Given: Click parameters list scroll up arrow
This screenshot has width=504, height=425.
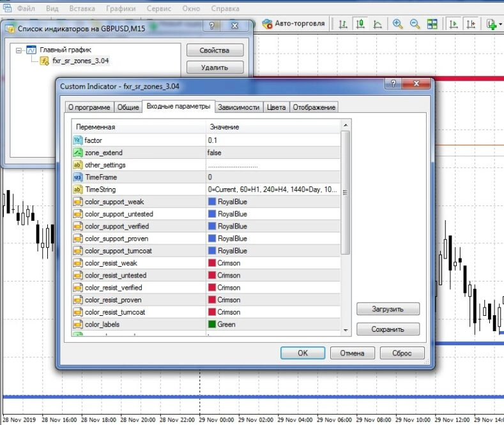Looking at the screenshot, I should [x=346, y=125].
